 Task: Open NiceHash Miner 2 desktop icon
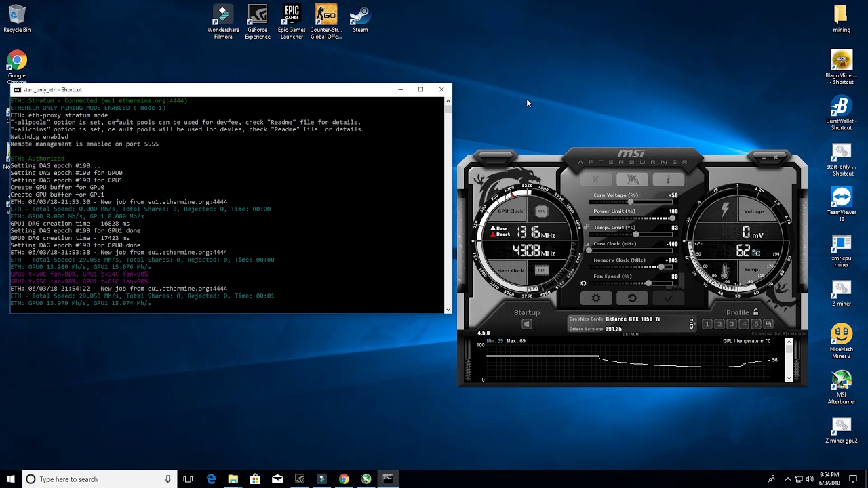pos(842,341)
